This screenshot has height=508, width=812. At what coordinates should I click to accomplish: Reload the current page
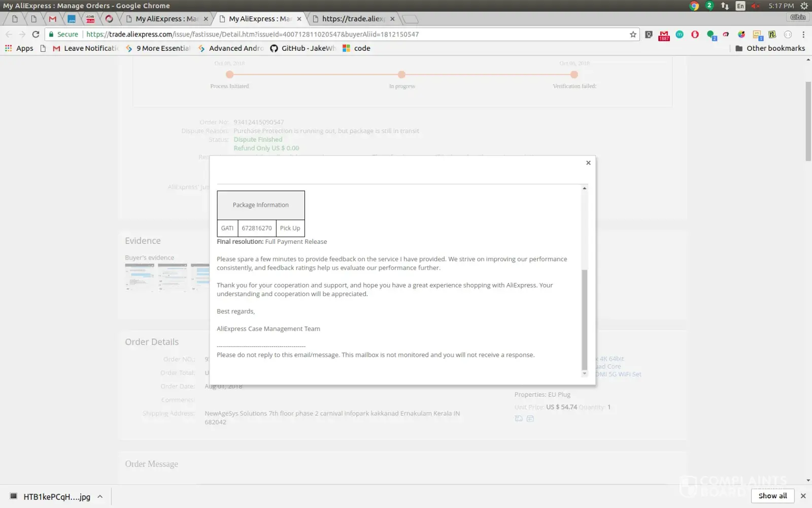[36, 35]
